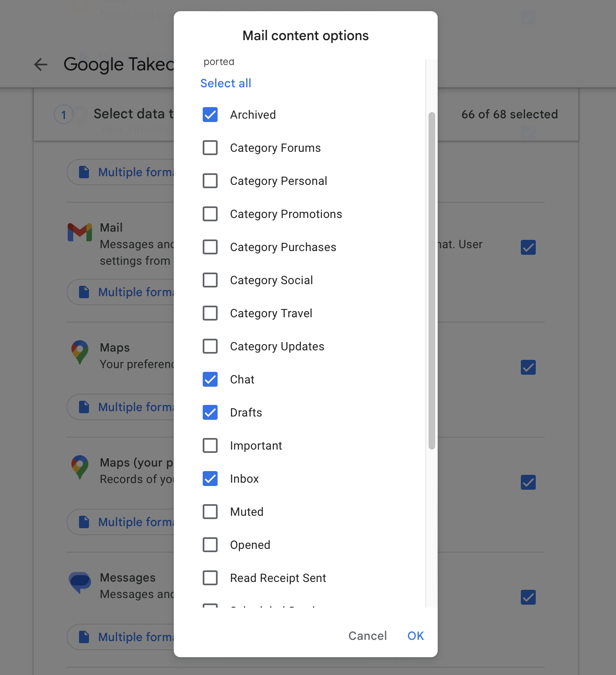616x675 pixels.
Task: Click the Select all link
Action: click(226, 83)
